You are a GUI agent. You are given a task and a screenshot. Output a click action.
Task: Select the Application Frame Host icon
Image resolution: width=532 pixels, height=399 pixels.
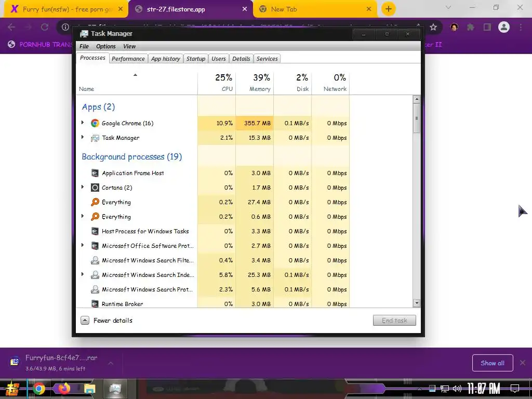click(x=95, y=173)
